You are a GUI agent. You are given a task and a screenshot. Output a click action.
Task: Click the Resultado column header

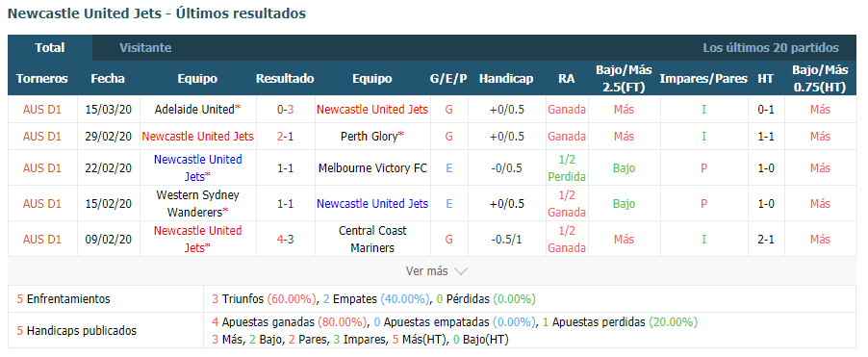click(285, 79)
